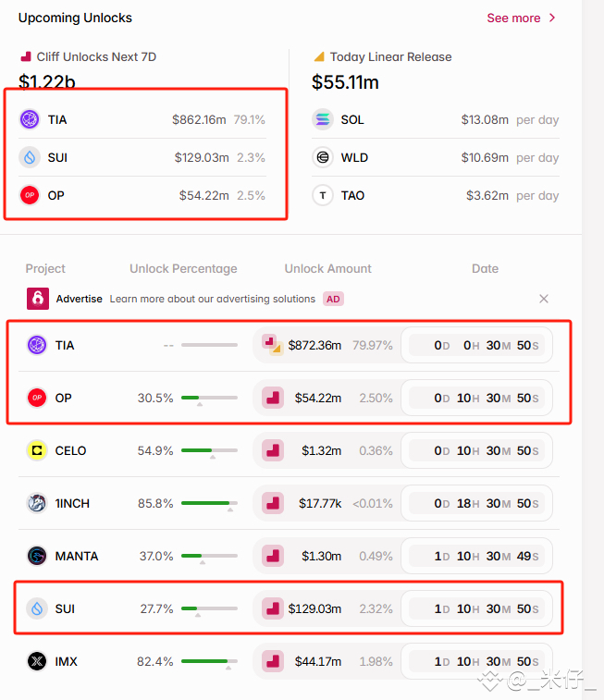Image resolution: width=604 pixels, height=700 pixels.
Task: Sort by the Unlock Percentage column header
Action: (183, 269)
